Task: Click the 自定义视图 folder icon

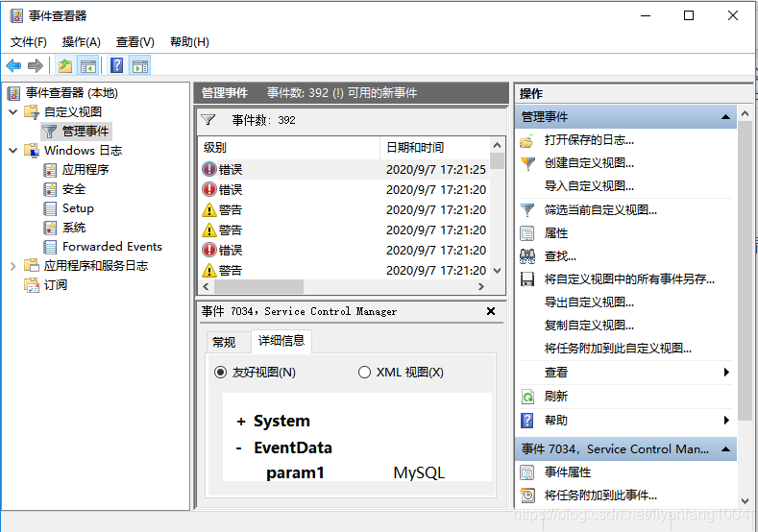Action: coord(32,112)
